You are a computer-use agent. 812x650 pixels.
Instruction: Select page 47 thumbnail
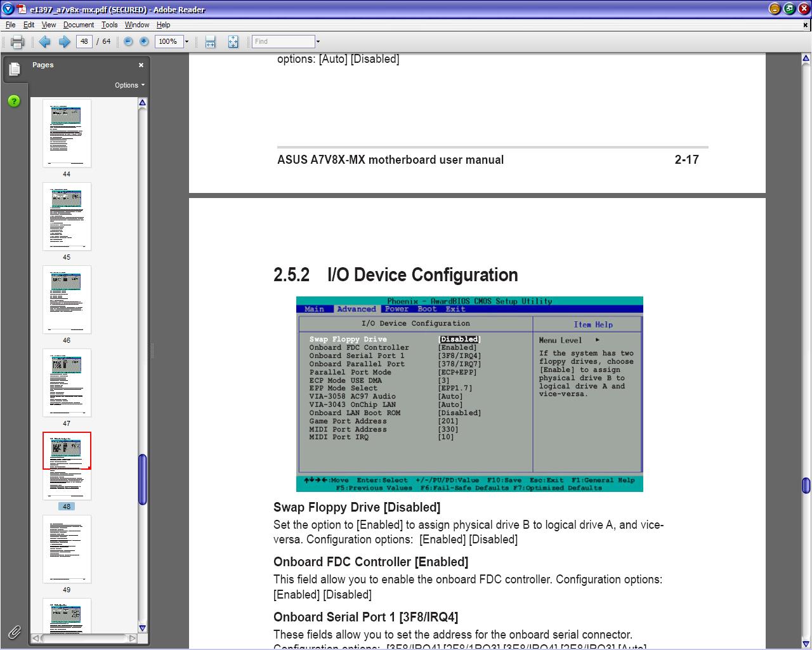(x=67, y=383)
